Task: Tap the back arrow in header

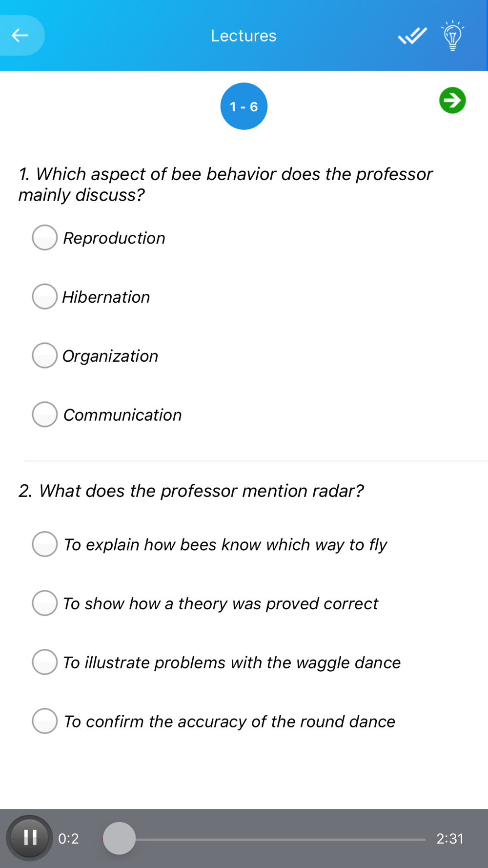Action: (x=20, y=35)
